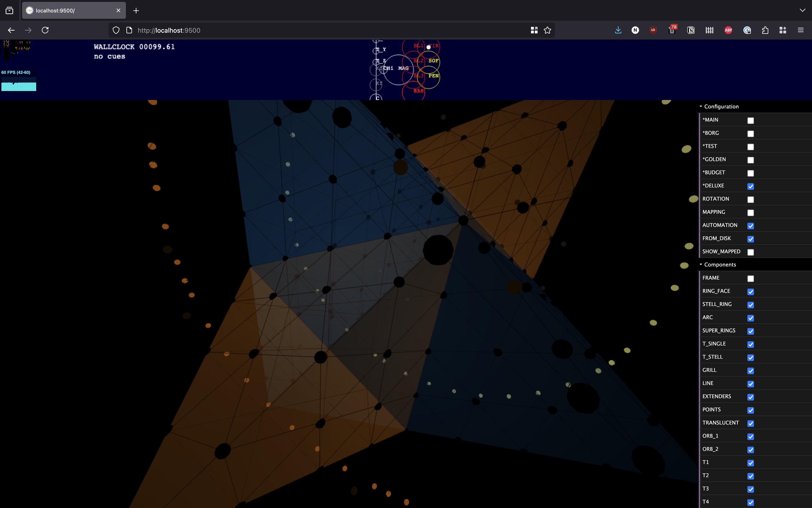
Task: Click the white dot near FIR
Action: click(x=429, y=47)
